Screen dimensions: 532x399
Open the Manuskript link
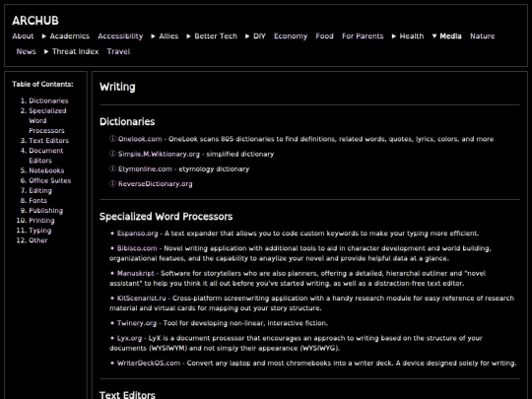pyautogui.click(x=135, y=273)
